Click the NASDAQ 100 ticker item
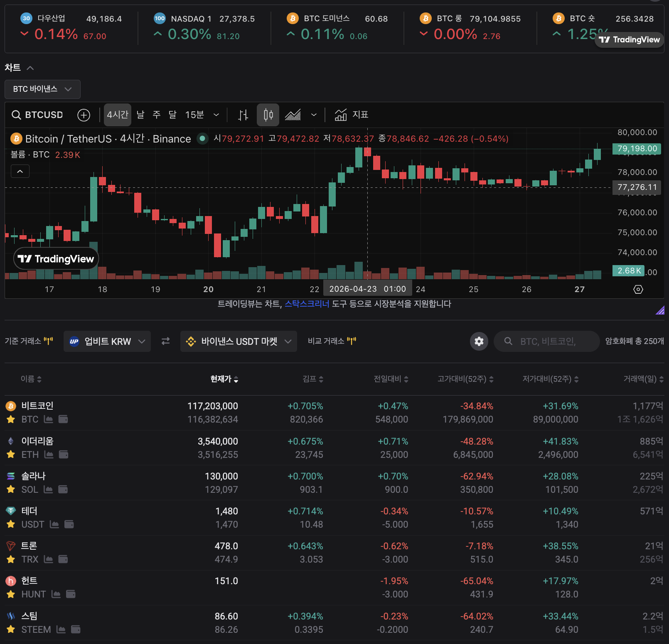The width and height of the screenshot is (669, 644). tap(204, 27)
